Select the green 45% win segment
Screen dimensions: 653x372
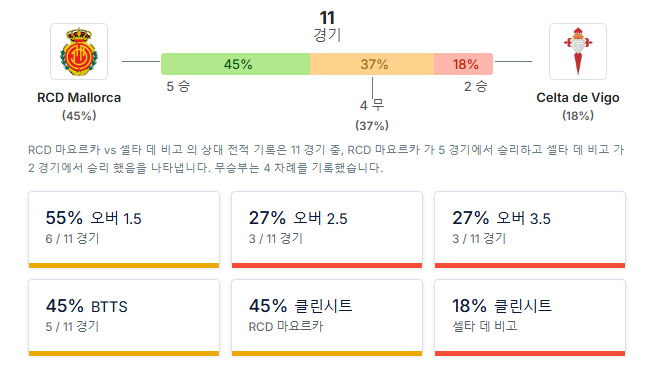pos(235,64)
